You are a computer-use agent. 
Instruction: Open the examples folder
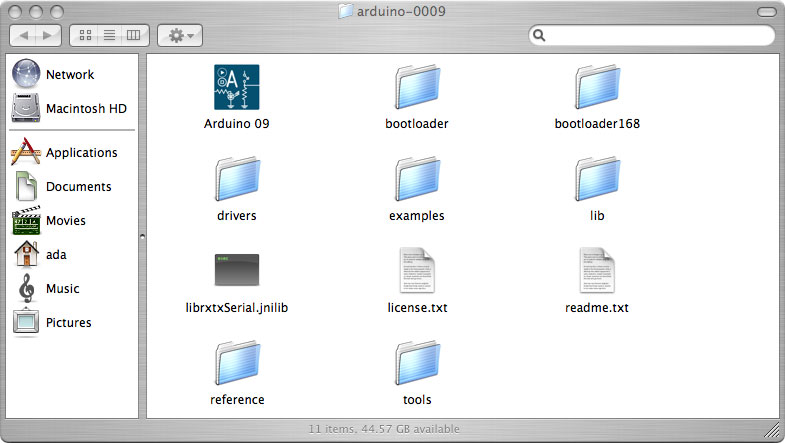pyautogui.click(x=416, y=180)
